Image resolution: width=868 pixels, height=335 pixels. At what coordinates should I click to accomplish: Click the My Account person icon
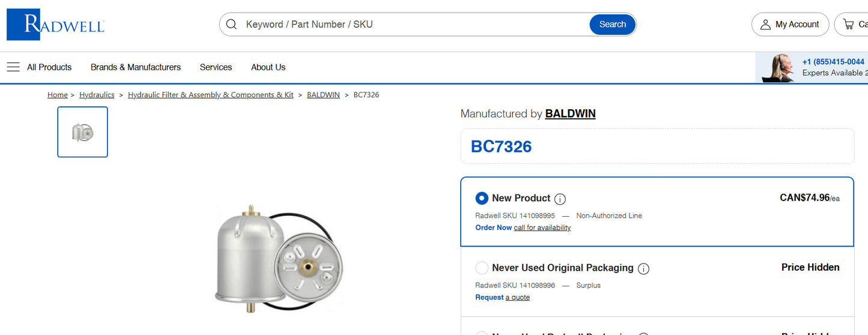coord(765,25)
